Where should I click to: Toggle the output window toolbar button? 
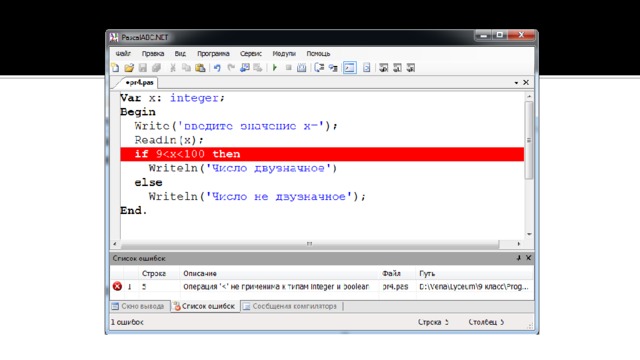coord(350,68)
